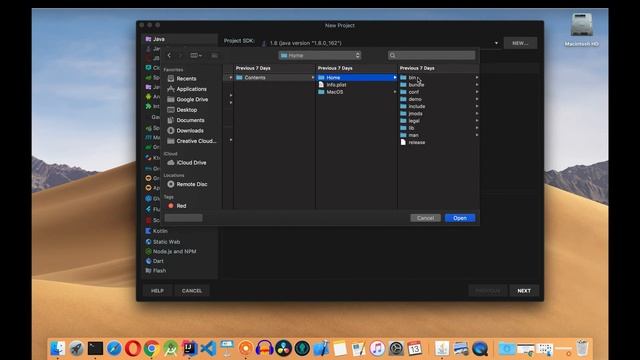
Task: Expand the Contents folder arrow
Action: pyautogui.click(x=313, y=78)
